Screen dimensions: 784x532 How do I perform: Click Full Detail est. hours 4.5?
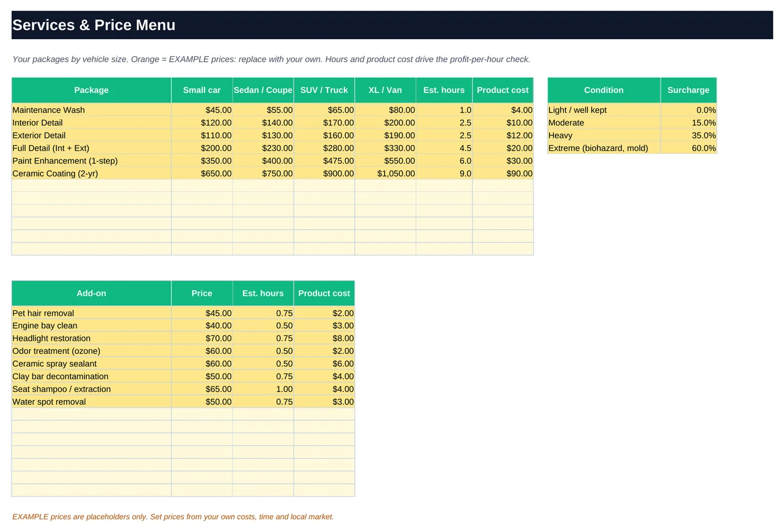point(444,148)
